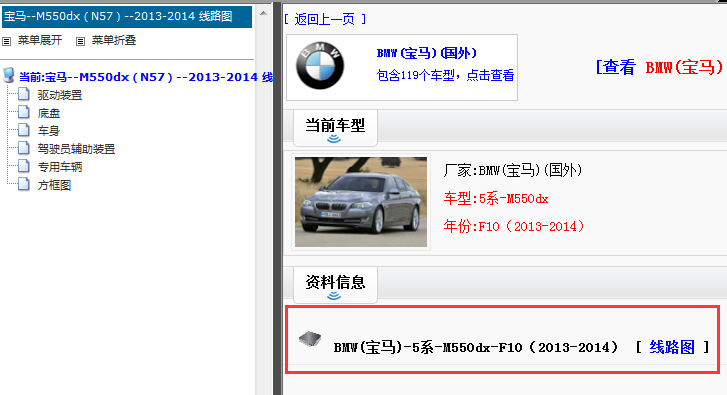Open the 驱动装置 tree item
Screen dimensions: 727x395
60,95
